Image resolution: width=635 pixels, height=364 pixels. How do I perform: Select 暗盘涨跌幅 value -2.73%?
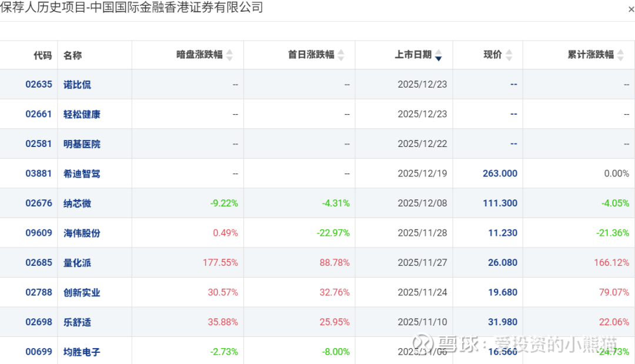224,352
